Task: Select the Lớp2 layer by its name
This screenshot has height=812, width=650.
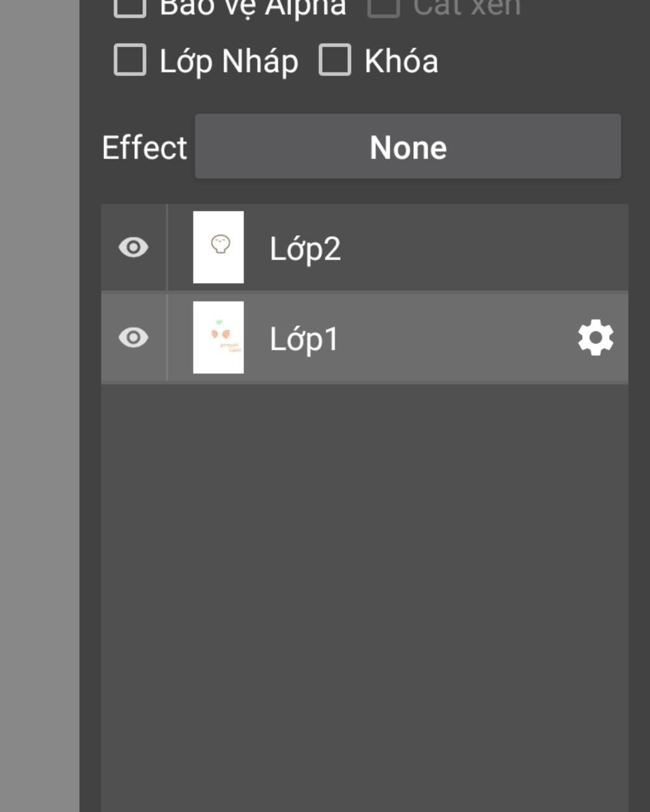Action: (305, 249)
